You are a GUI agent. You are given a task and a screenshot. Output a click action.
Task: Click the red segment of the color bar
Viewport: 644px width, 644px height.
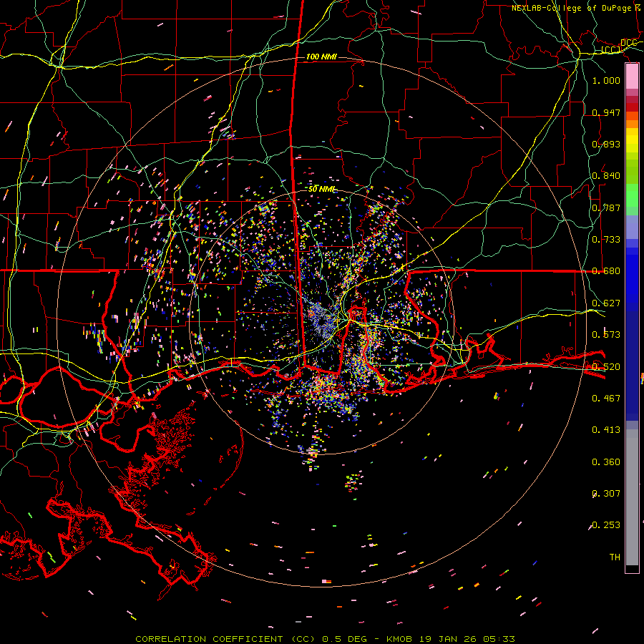point(632,107)
